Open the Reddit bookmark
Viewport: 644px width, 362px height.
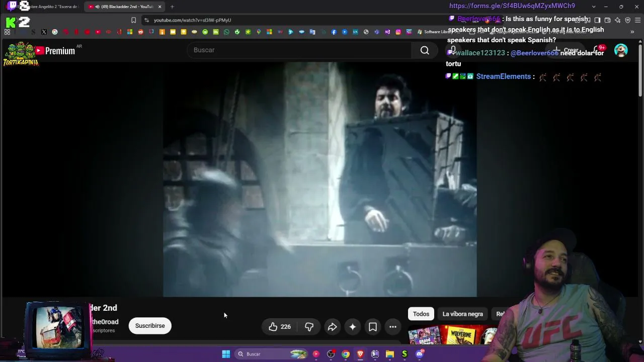click(x=140, y=32)
